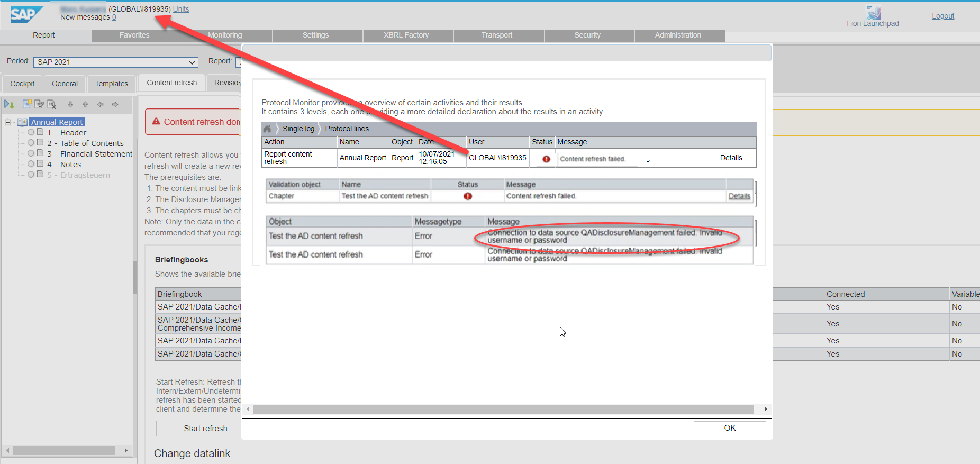The width and height of the screenshot is (980, 464).
Task: Open the New messages count link
Action: 114,17
